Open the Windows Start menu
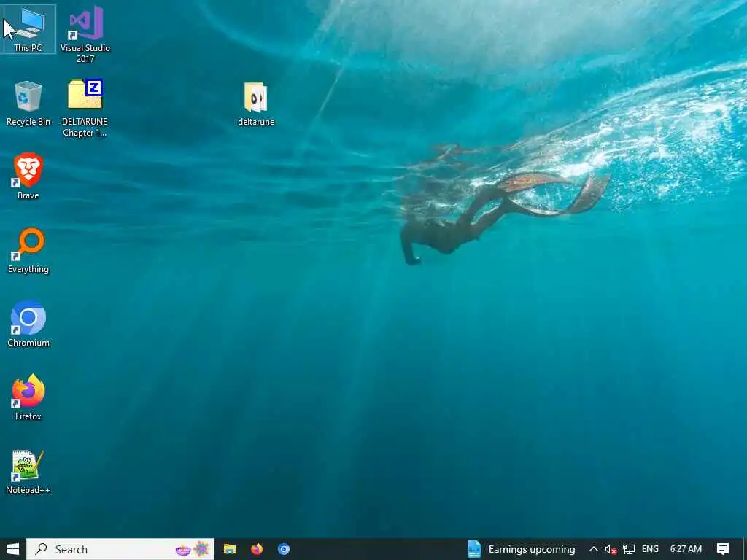Screen dimensions: 747x560 [x=13, y=549]
